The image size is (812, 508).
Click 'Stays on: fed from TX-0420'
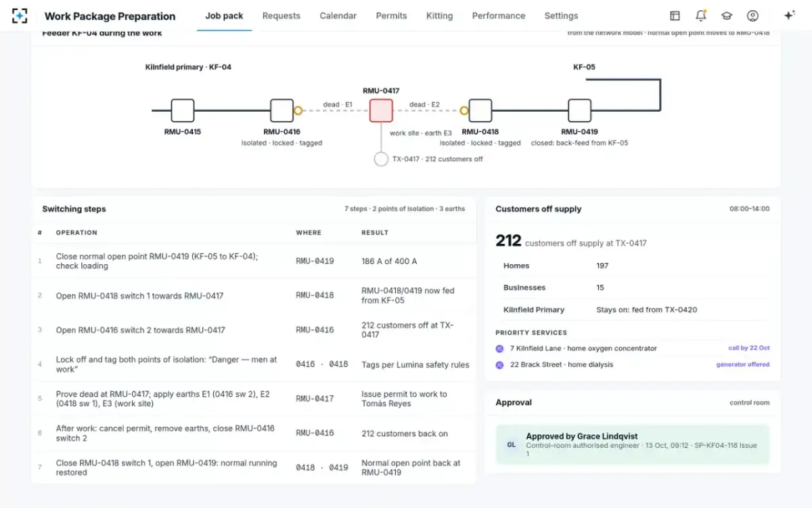click(646, 310)
